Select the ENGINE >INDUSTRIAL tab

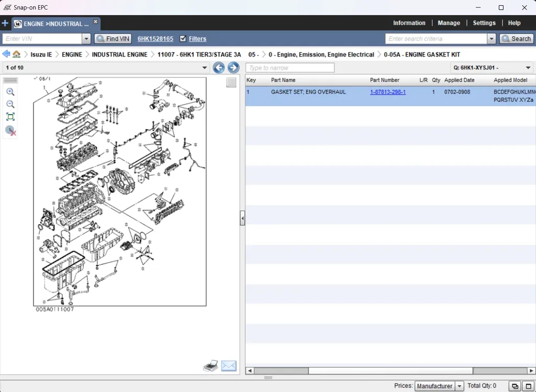pyautogui.click(x=56, y=24)
